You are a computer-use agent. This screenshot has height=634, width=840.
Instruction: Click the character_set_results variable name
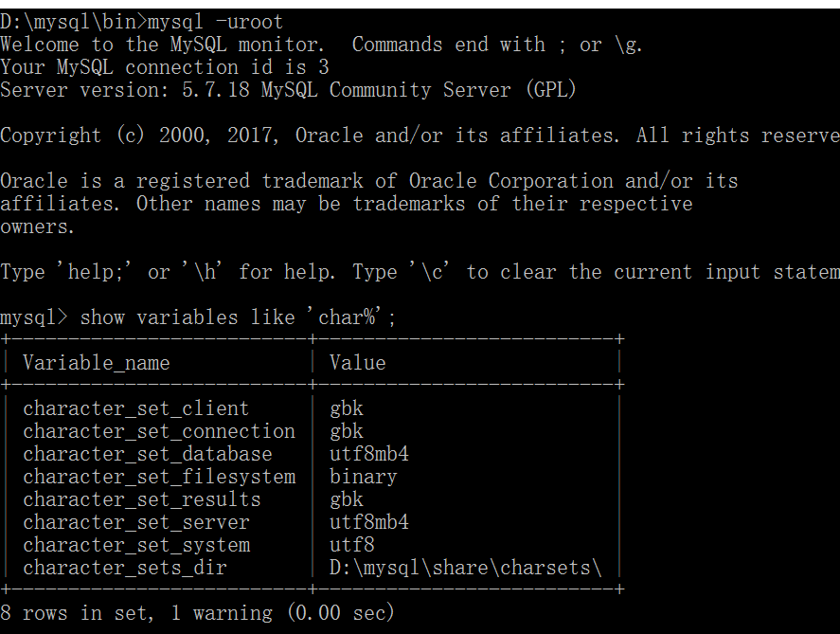click(x=142, y=499)
